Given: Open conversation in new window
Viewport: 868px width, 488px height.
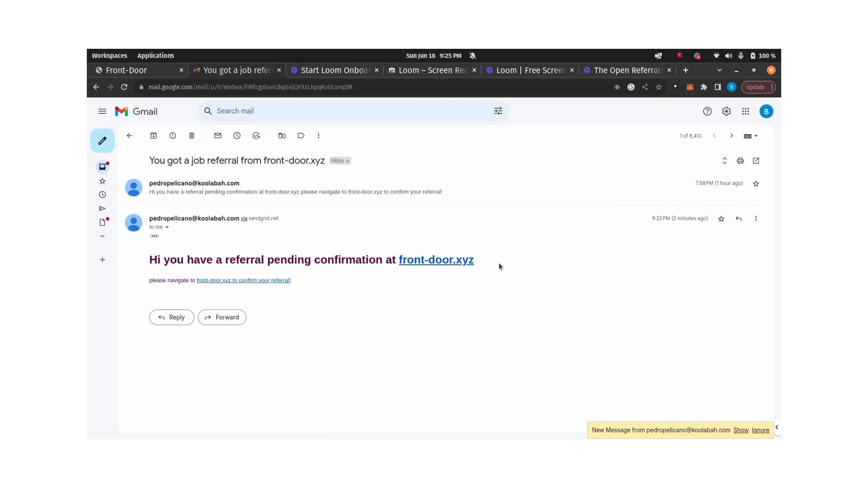Looking at the screenshot, I should (756, 161).
